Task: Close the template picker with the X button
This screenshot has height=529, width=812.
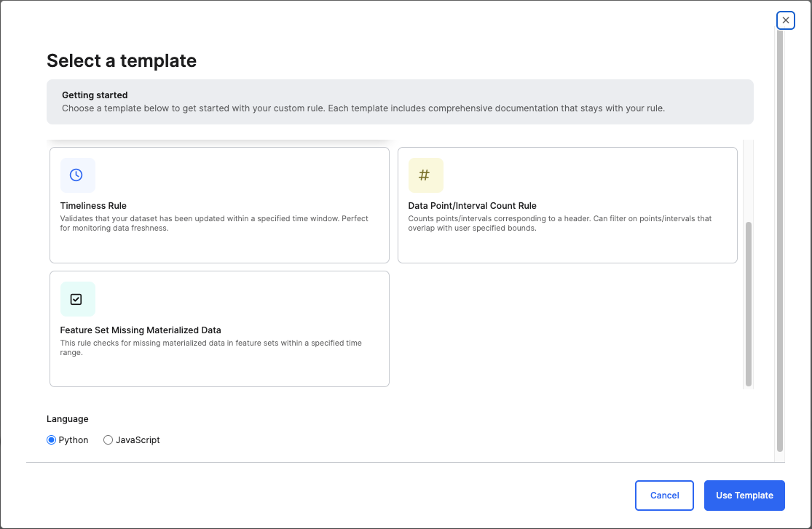Action: [785, 20]
